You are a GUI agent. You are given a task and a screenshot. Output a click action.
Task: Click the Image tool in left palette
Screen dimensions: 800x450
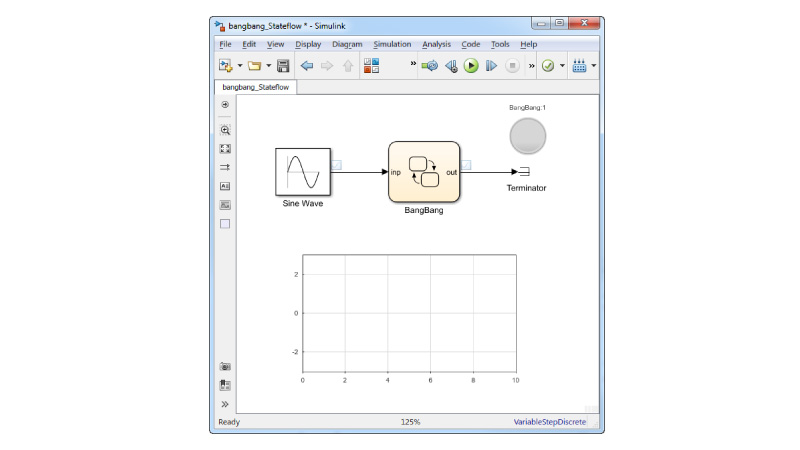pyautogui.click(x=225, y=205)
